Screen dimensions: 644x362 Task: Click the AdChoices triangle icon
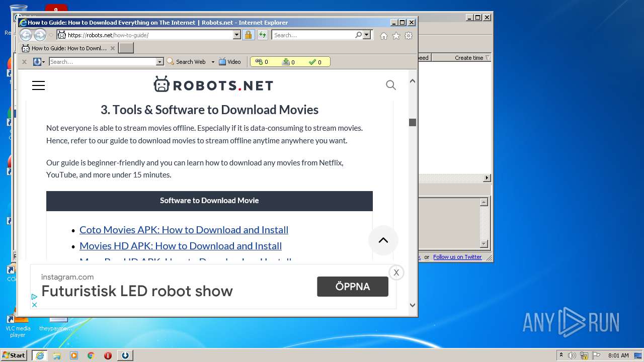[x=34, y=297]
